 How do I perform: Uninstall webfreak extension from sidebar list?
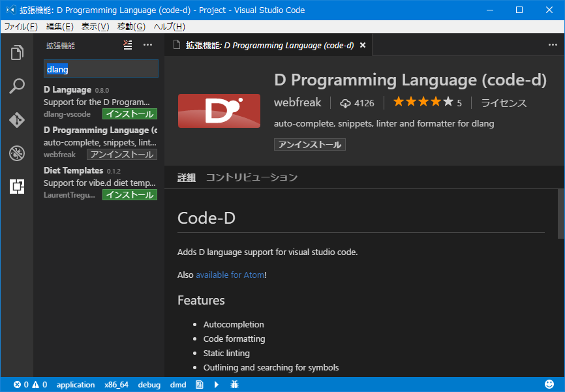122,154
